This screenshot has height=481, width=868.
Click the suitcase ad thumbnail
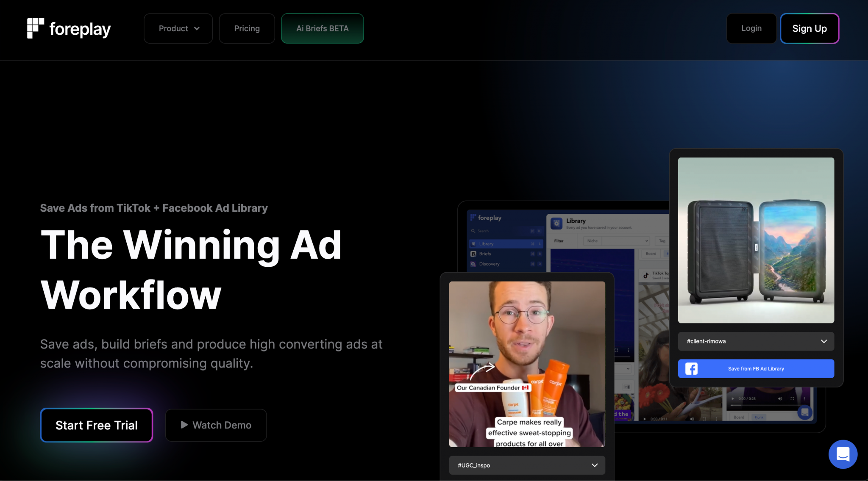[756, 240]
